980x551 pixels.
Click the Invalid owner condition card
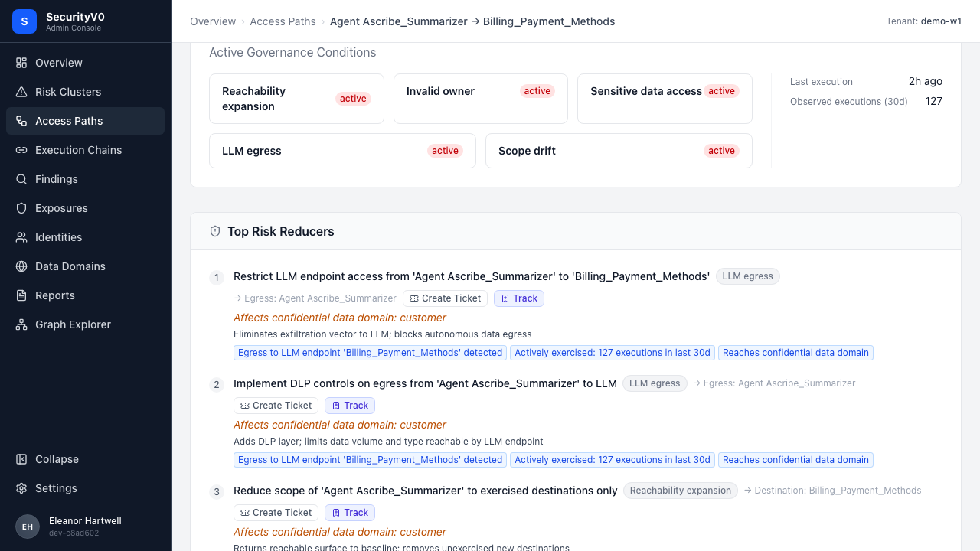click(x=481, y=99)
